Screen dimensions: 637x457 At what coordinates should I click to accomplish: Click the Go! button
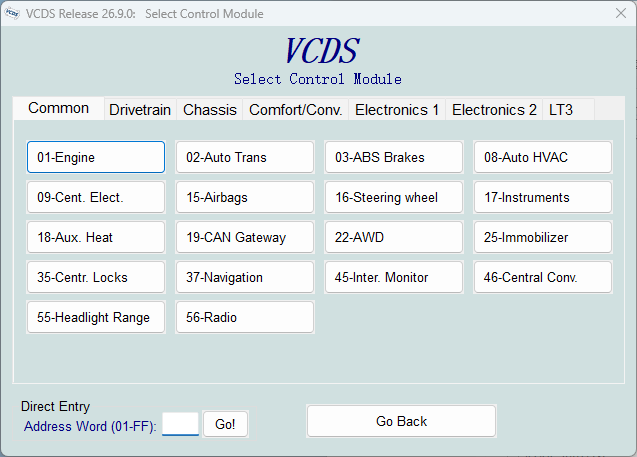pyautogui.click(x=225, y=424)
